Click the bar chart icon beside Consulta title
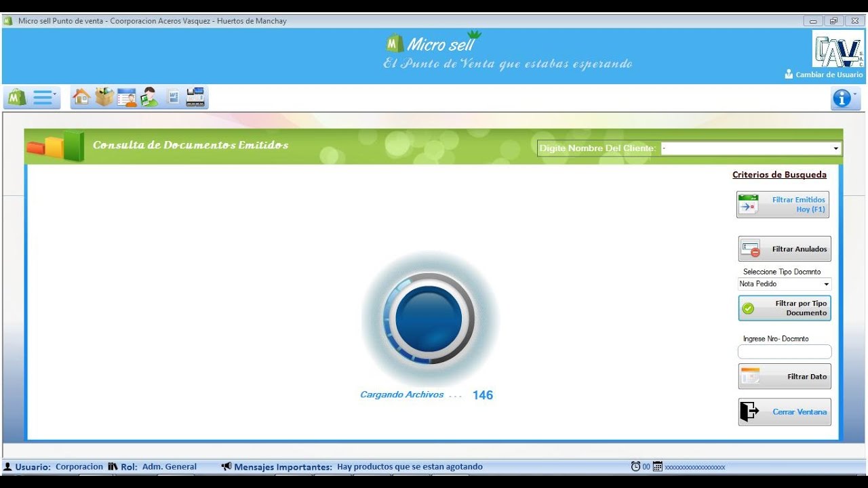The image size is (868, 488). click(56, 146)
